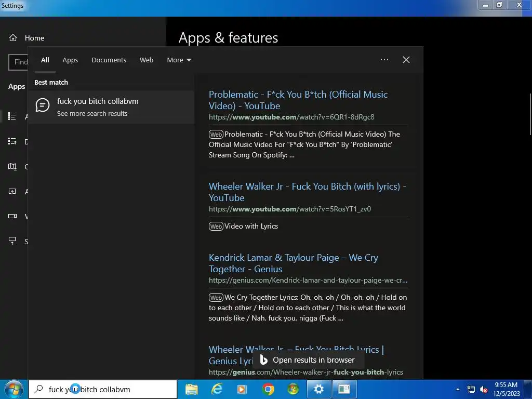Image resolution: width=532 pixels, height=399 pixels.
Task: Click the taskbar search magnifier icon
Action: click(x=39, y=389)
